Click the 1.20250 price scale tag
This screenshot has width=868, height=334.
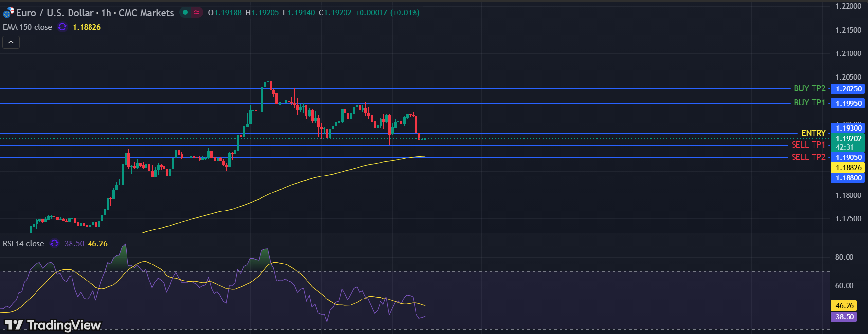pos(848,89)
